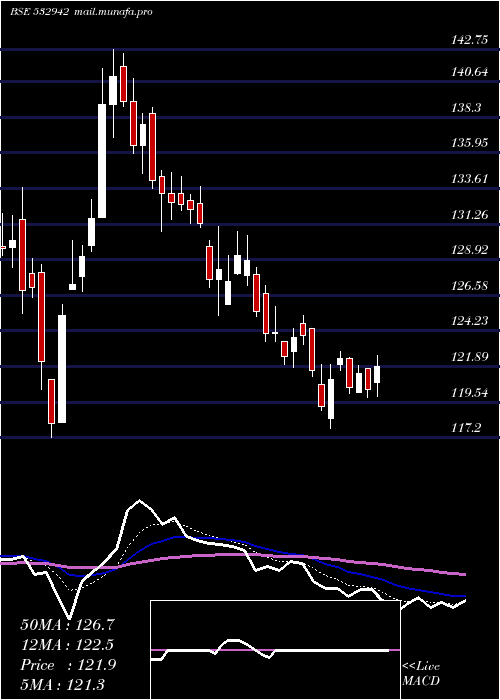This screenshot has height=700, width=500.
Task: Click the Price : 121.9 readout
Action: [x=68, y=665]
